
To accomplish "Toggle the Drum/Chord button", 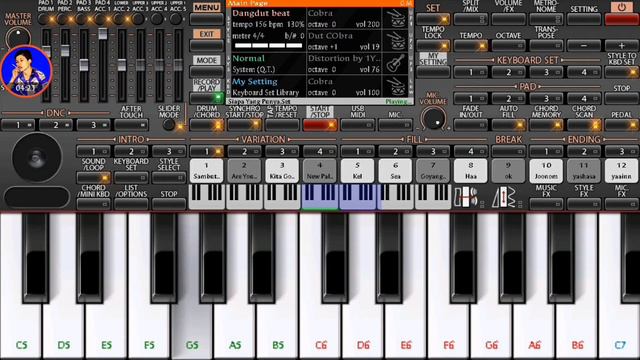I will pos(207,125).
